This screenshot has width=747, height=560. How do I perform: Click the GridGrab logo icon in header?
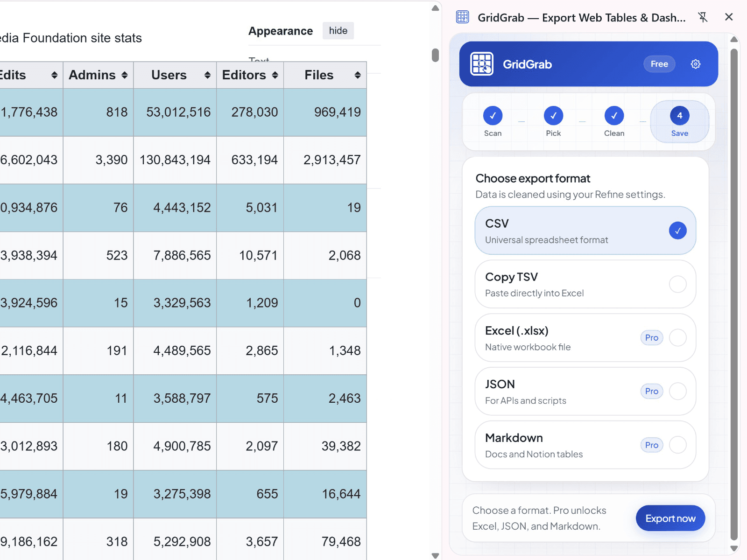(x=482, y=64)
